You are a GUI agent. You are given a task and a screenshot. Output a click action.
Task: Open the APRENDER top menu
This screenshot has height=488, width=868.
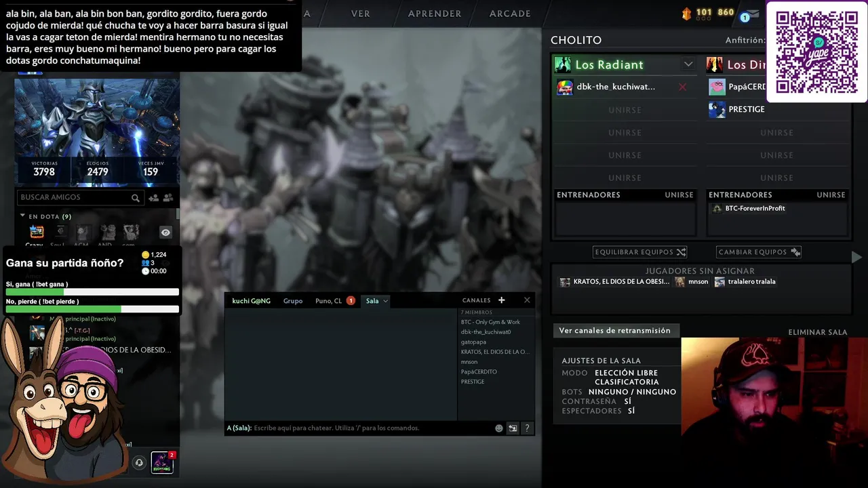tap(435, 14)
